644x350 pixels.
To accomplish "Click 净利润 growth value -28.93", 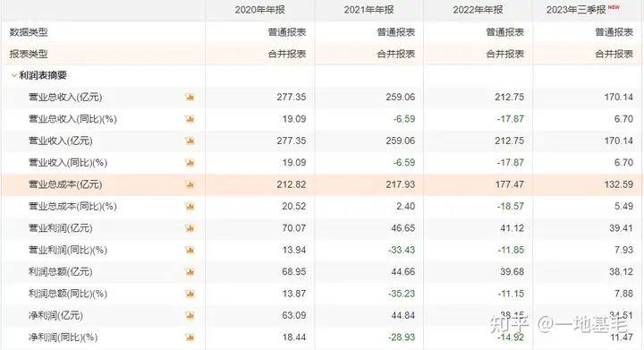I will click(x=402, y=337).
